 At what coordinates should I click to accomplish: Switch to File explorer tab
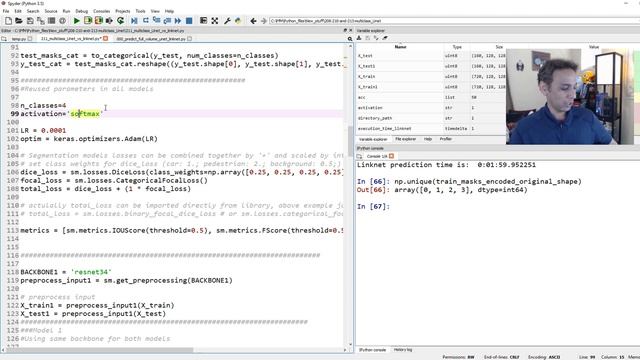tap(405, 139)
